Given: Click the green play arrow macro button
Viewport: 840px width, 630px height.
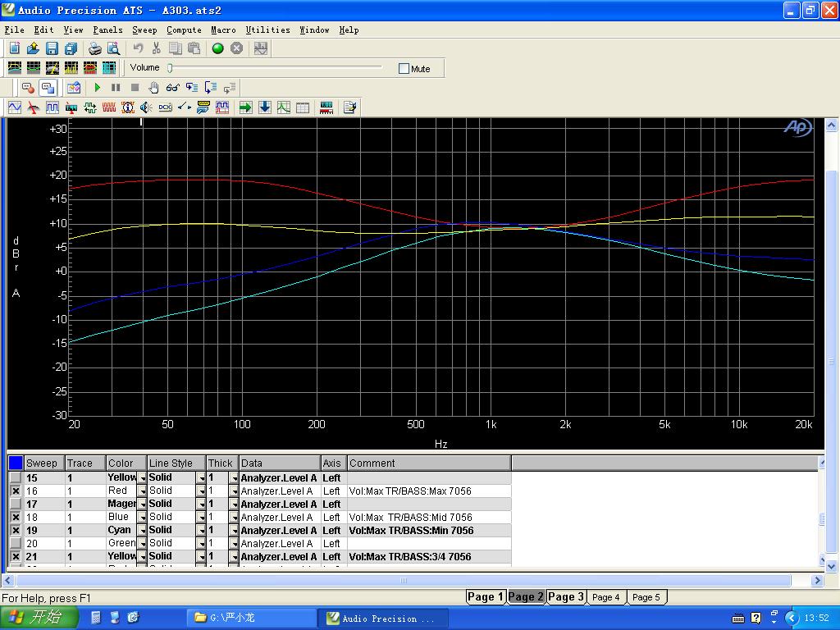Looking at the screenshot, I should point(98,87).
